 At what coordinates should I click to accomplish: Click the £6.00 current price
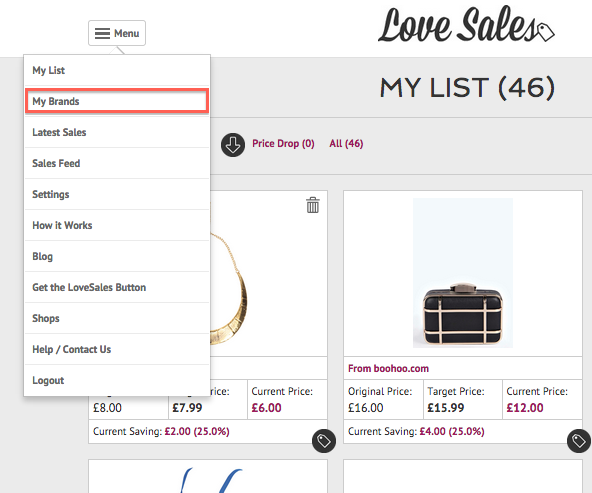pos(267,408)
